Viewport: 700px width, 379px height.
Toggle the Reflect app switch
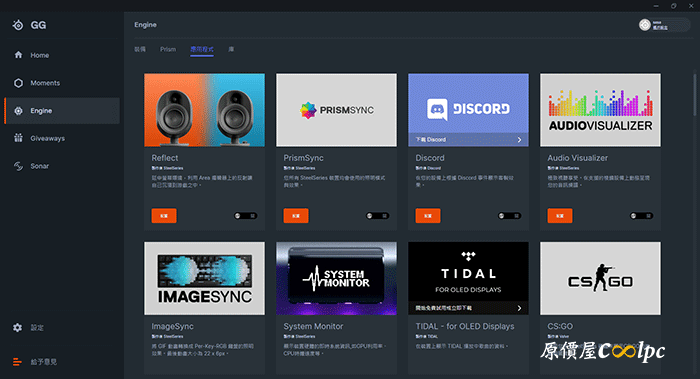pyautogui.click(x=246, y=216)
